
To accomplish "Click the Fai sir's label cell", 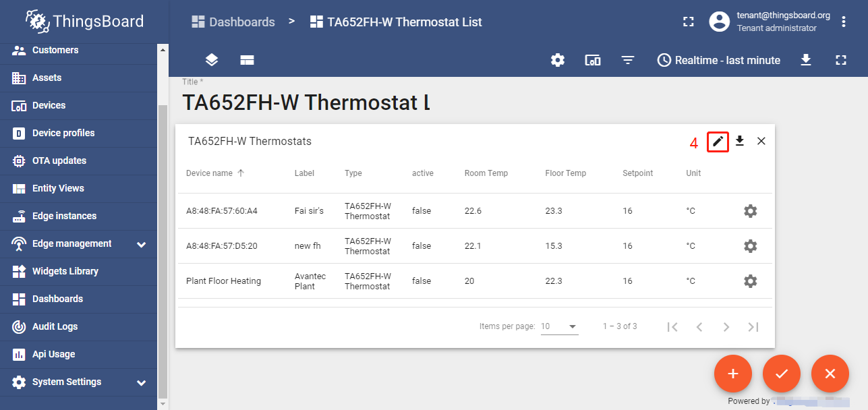I will pos(309,211).
